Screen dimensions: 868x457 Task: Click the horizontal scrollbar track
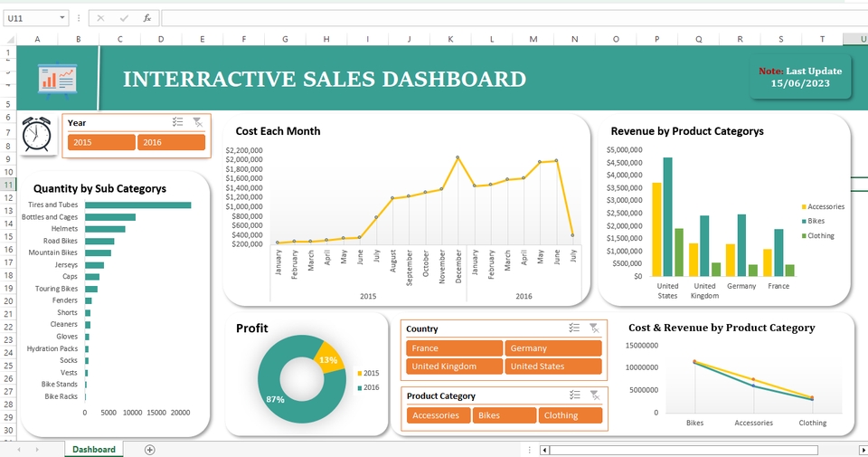(684, 450)
